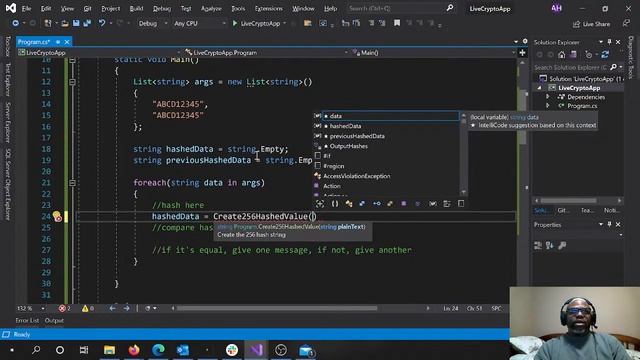This screenshot has height=360, width=640.
Task: Pin the Solution Explorer panel
Action: coord(609,42)
